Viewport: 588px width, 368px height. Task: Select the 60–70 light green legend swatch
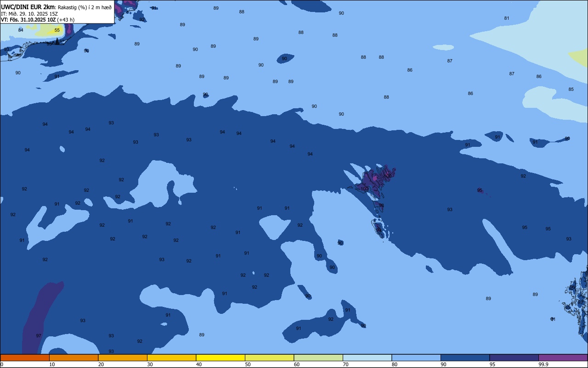[x=318, y=357]
